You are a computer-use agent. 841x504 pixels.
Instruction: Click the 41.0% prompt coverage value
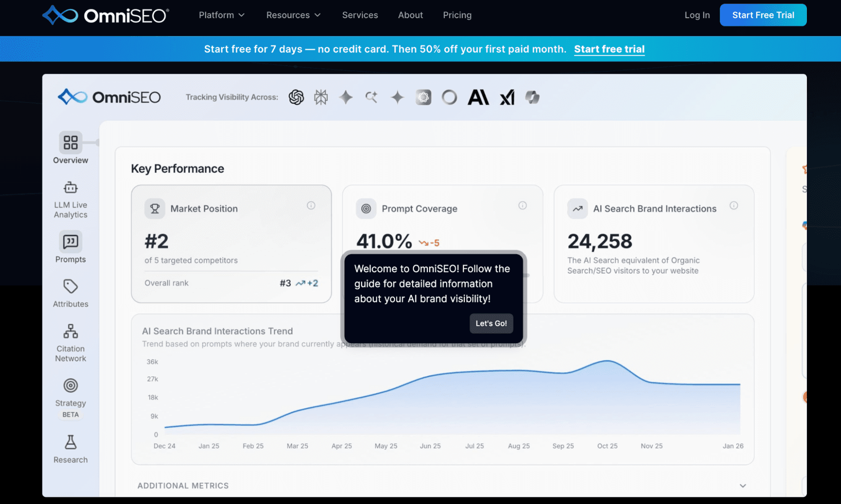(x=384, y=241)
